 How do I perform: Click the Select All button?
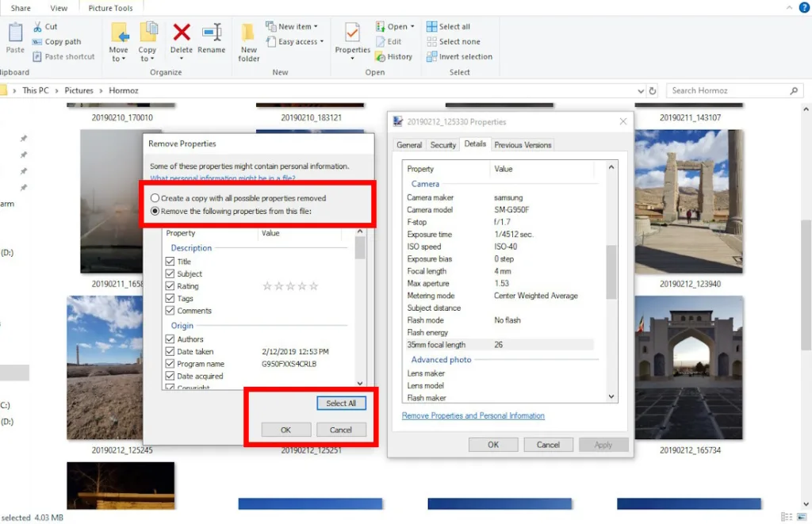point(341,403)
